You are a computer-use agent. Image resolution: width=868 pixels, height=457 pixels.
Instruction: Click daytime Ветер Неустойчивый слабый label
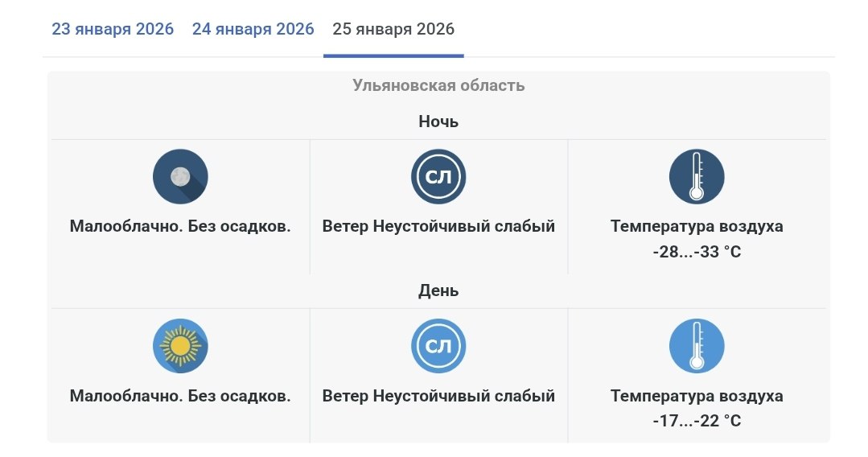click(x=438, y=396)
